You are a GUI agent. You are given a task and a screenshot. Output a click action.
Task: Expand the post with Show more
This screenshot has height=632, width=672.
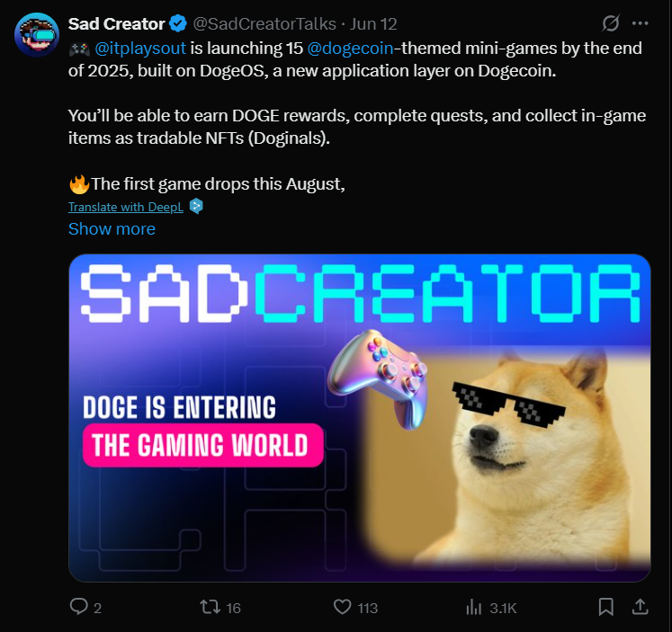(x=112, y=228)
